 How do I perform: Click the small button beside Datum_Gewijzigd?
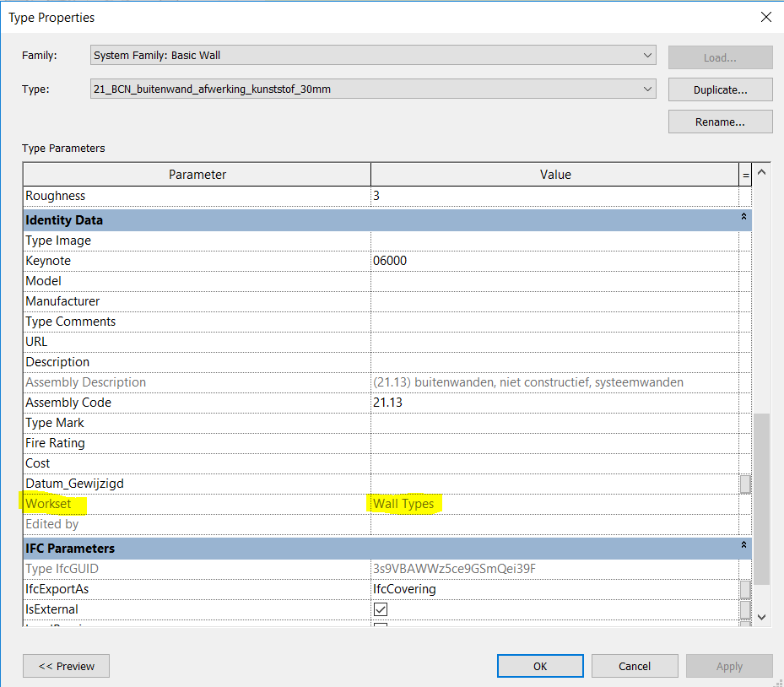(743, 483)
